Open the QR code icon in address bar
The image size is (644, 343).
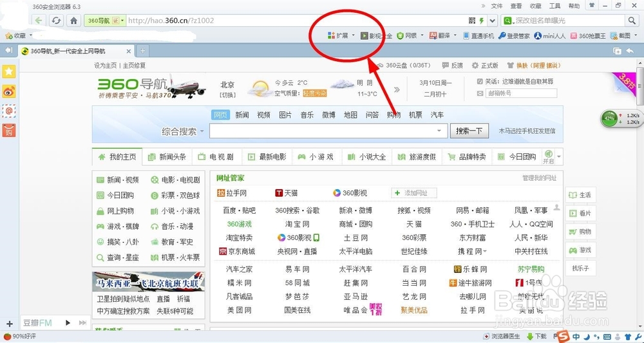pyautogui.click(x=472, y=21)
